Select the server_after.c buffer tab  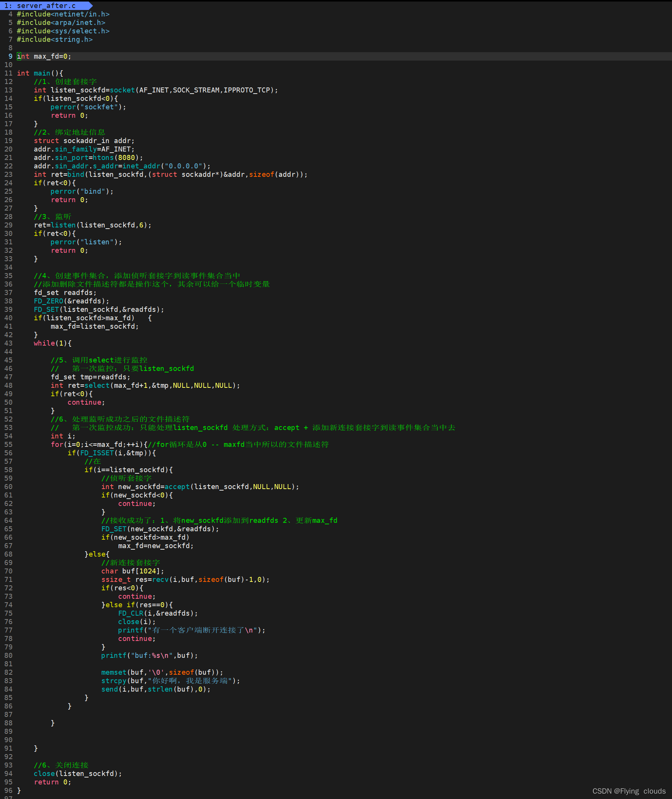pyautogui.click(x=46, y=6)
